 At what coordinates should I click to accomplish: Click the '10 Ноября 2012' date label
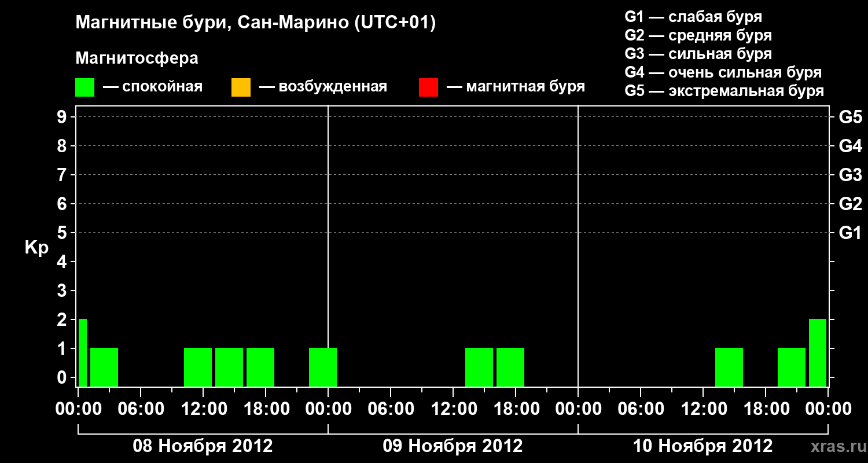(703, 446)
